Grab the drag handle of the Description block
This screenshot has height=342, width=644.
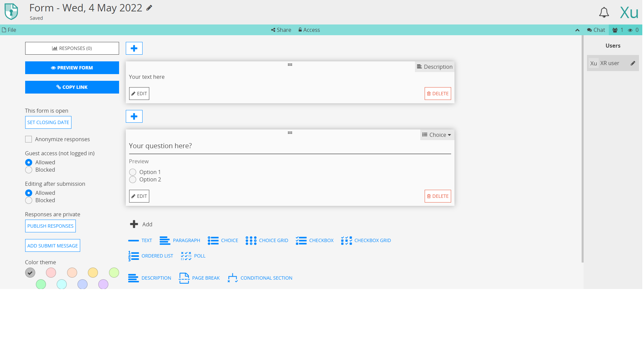click(x=290, y=65)
